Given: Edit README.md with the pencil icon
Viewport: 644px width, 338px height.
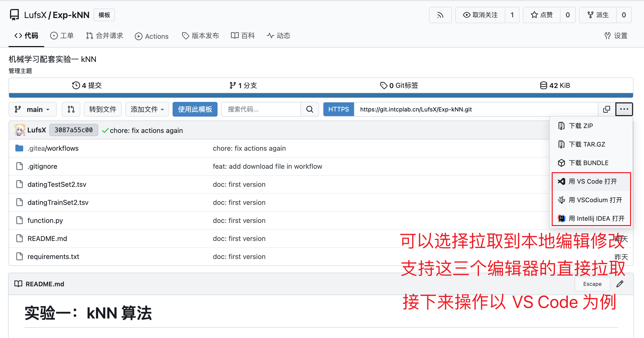Looking at the screenshot, I should [x=620, y=284].
